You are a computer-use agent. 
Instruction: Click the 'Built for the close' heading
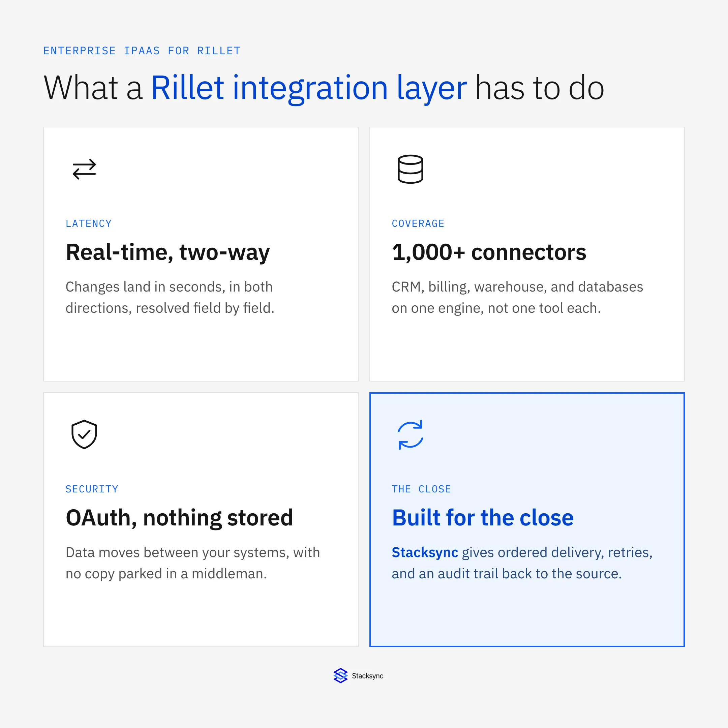pos(483,518)
